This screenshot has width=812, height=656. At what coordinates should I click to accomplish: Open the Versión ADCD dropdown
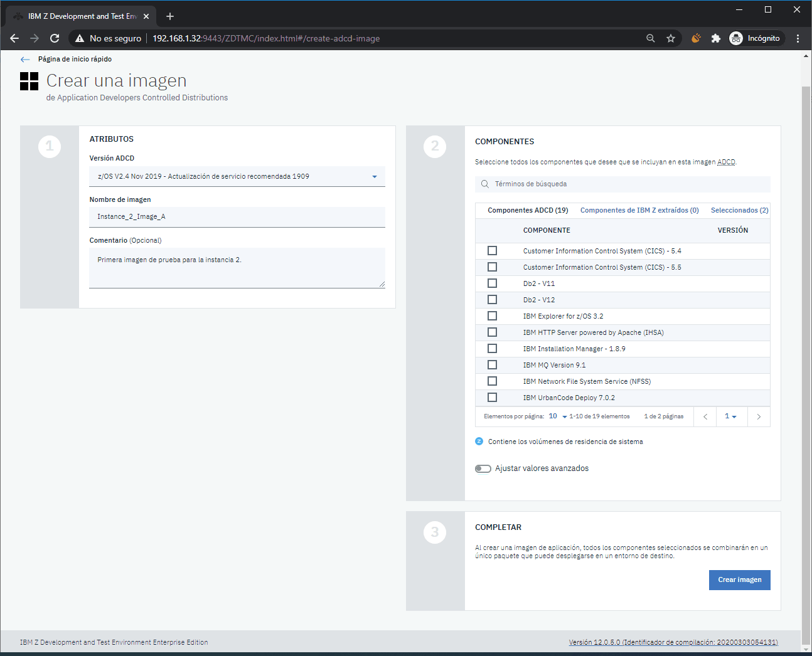pos(237,177)
